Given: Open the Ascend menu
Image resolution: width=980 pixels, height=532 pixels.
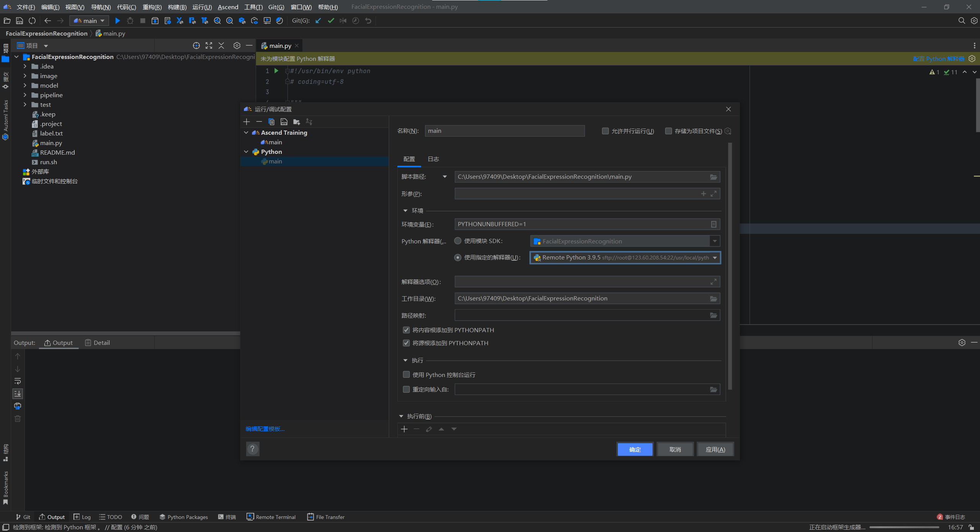Looking at the screenshot, I should (x=228, y=7).
